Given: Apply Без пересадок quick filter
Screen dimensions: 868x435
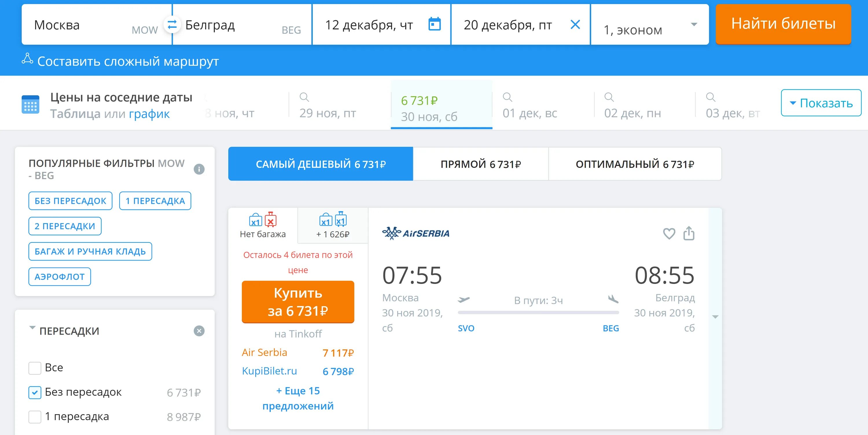Looking at the screenshot, I should tap(70, 201).
